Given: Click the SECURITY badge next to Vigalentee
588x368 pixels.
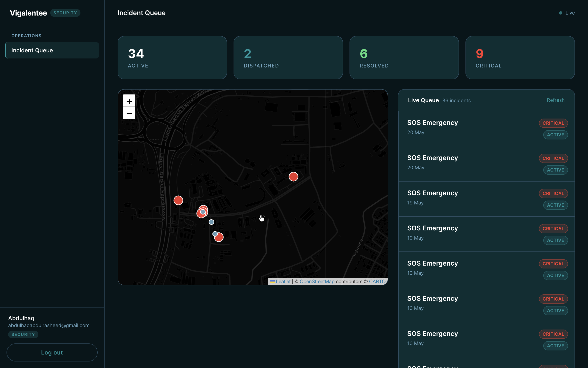Looking at the screenshot, I should click(65, 13).
